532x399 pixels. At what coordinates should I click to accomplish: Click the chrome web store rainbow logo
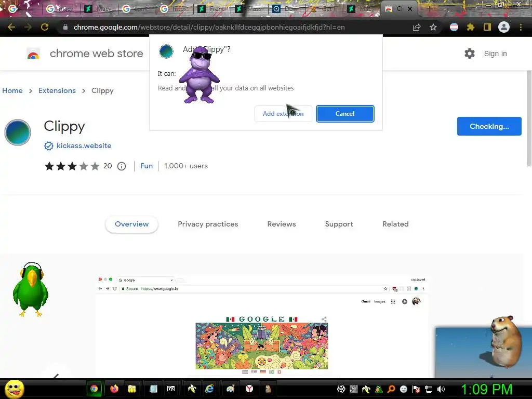[x=33, y=54]
